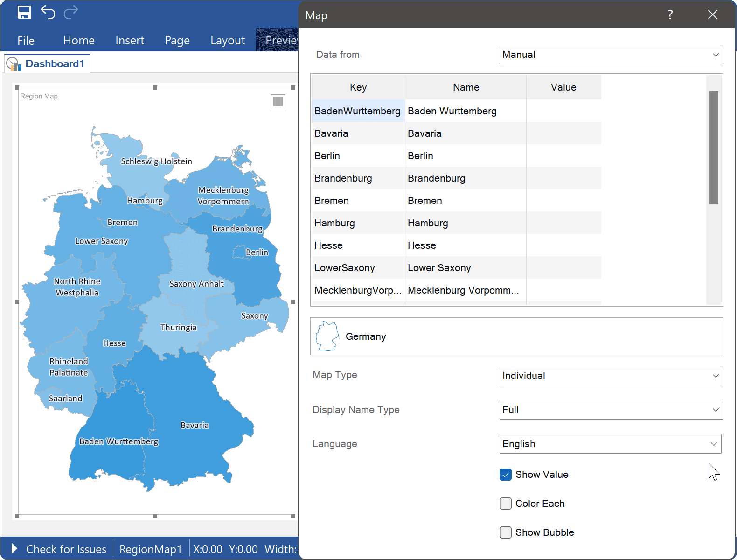
Task: Click the data table vertical scrollbar thumb
Action: pyautogui.click(x=714, y=147)
